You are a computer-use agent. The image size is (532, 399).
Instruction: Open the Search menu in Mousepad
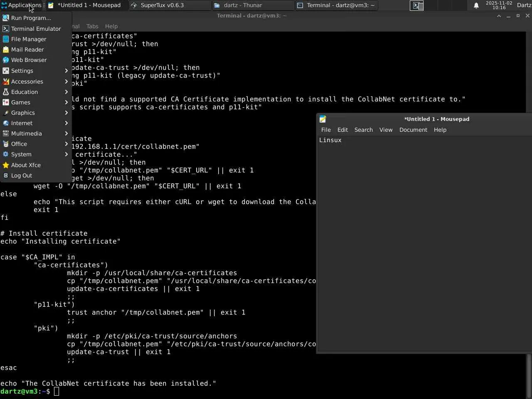click(x=364, y=130)
